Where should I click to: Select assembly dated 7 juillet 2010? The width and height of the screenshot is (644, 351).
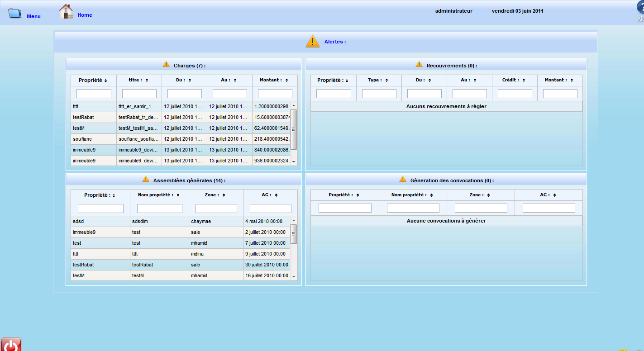point(181,243)
